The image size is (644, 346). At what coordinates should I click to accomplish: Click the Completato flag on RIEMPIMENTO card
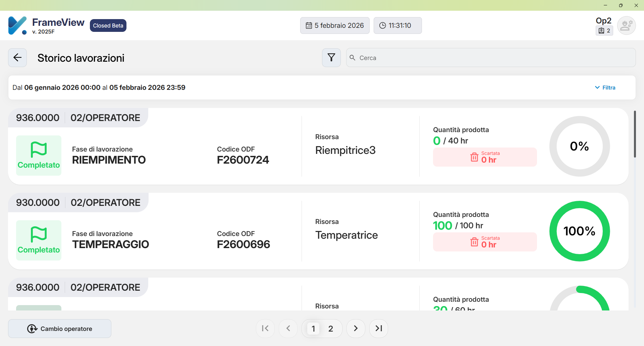point(39,156)
